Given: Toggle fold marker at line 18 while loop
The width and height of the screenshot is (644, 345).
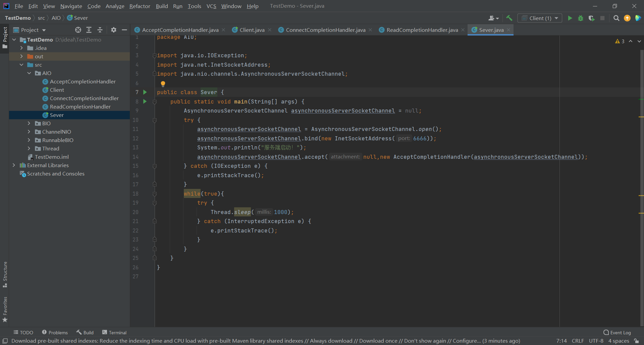Looking at the screenshot, I should pyautogui.click(x=155, y=194).
